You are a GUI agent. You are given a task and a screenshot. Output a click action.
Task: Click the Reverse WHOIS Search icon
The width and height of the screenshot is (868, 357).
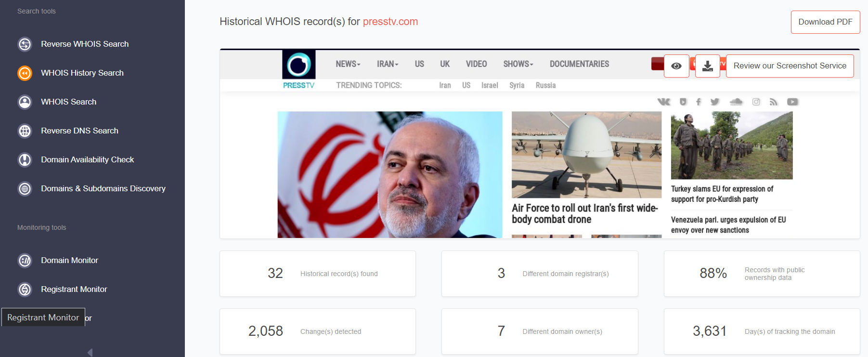25,44
